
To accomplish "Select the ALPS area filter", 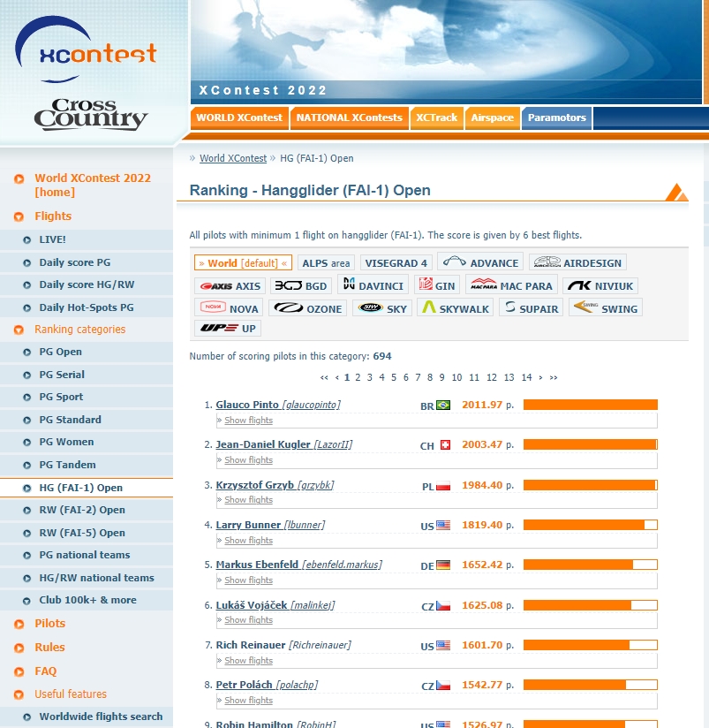I will click(326, 262).
